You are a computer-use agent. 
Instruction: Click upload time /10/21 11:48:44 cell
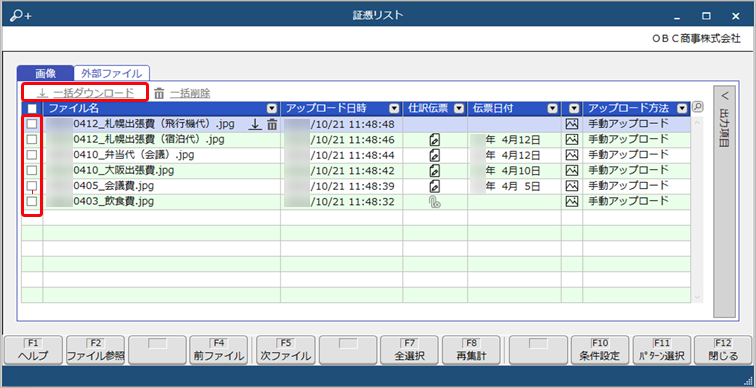coord(342,155)
